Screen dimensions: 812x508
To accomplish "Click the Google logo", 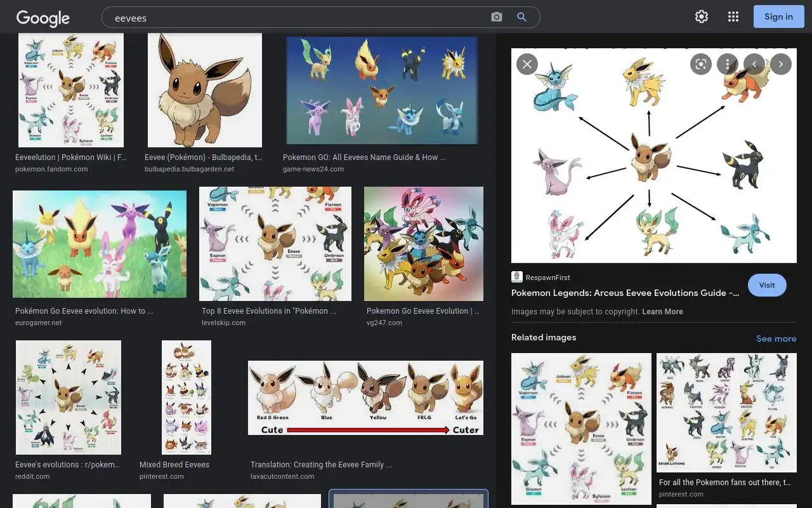I will click(x=43, y=18).
